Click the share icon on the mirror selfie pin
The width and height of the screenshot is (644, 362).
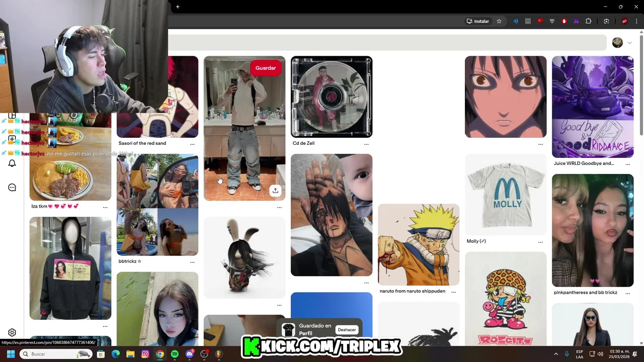(x=275, y=191)
